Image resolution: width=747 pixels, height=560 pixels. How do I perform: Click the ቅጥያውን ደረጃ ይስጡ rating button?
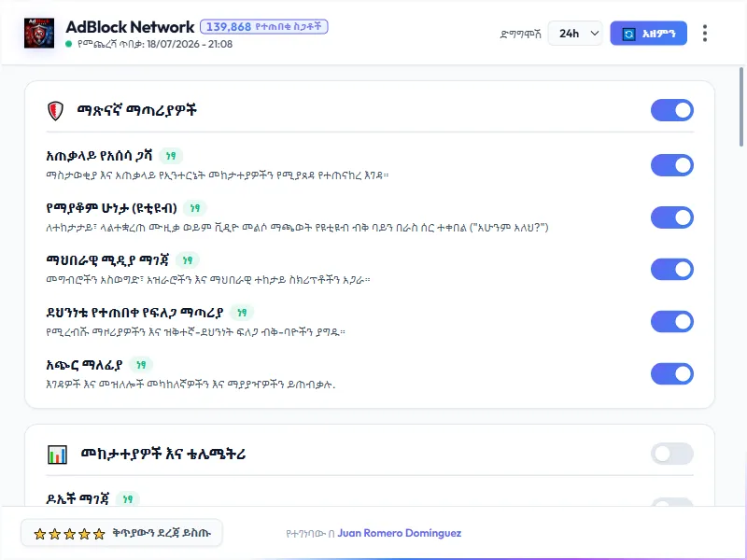(121, 533)
